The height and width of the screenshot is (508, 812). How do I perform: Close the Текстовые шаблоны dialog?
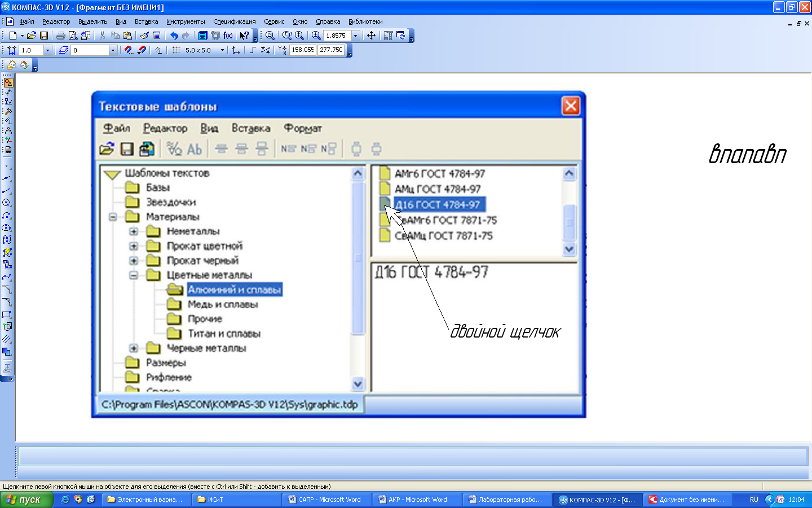point(571,106)
